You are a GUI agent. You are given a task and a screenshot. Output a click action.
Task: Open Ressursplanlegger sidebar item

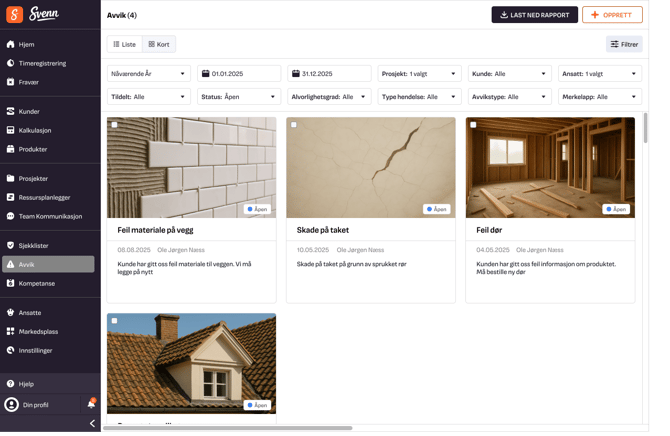coord(44,197)
